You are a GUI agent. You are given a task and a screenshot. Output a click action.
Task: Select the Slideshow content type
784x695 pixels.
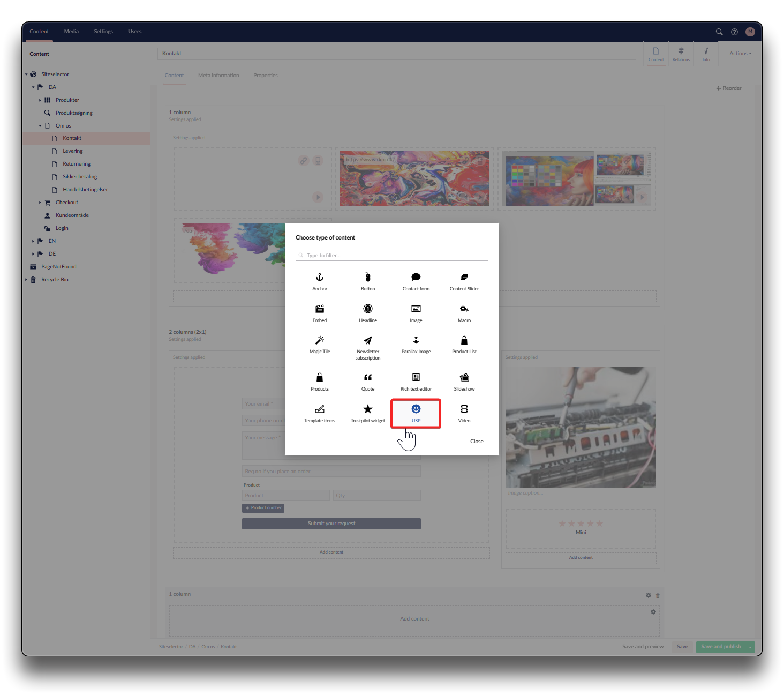464,382
